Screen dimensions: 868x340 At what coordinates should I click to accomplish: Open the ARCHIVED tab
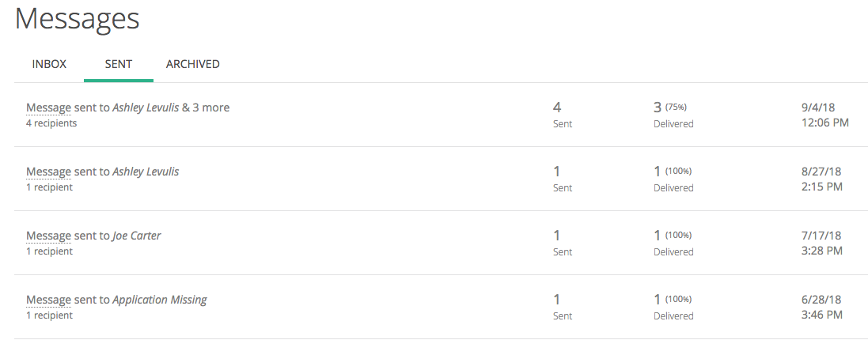tap(192, 64)
